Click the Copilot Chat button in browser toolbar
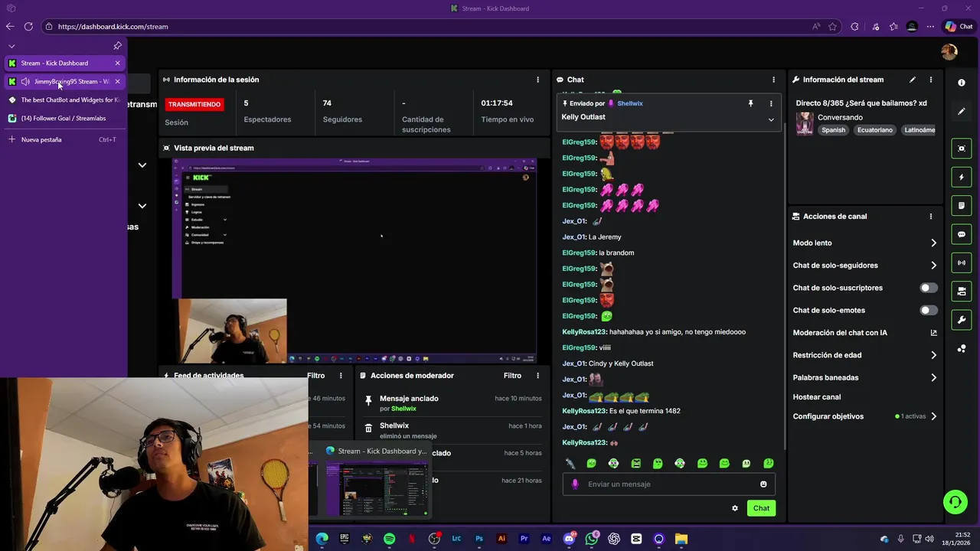Image resolution: width=980 pixels, height=551 pixels. [x=958, y=27]
